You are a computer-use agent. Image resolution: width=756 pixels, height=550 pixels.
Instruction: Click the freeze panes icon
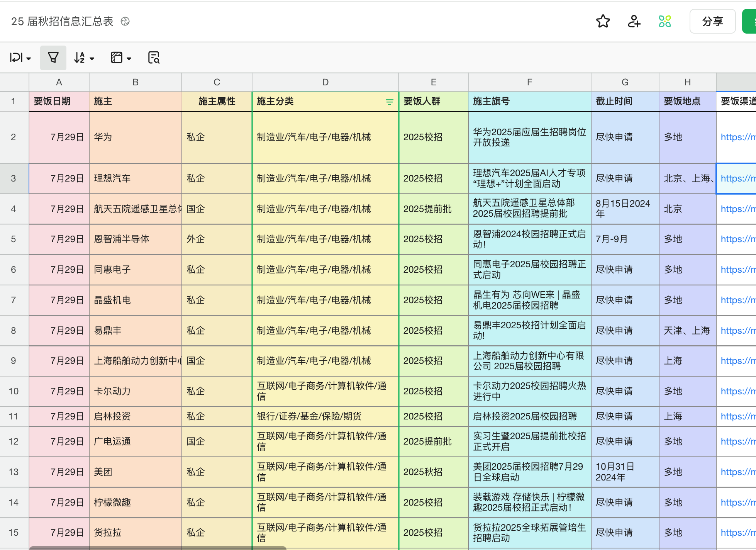pos(117,58)
